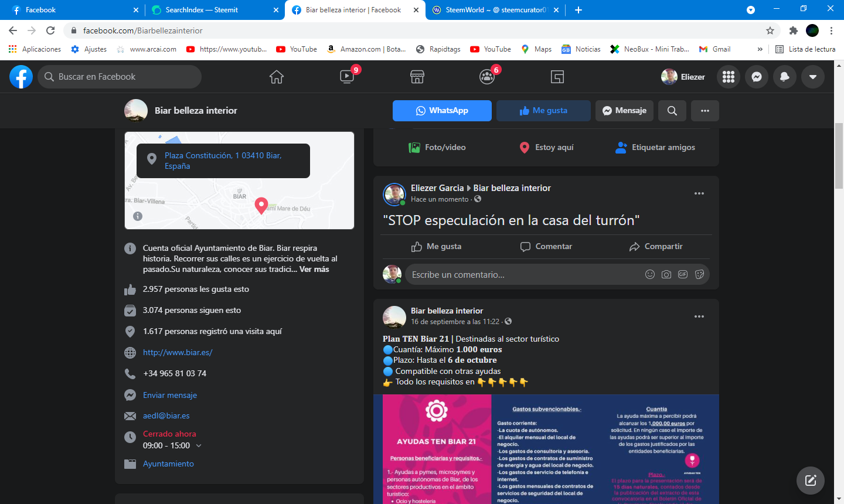Go to Facebook home via house icon
Image resolution: width=844 pixels, height=504 pixels.
click(x=277, y=77)
